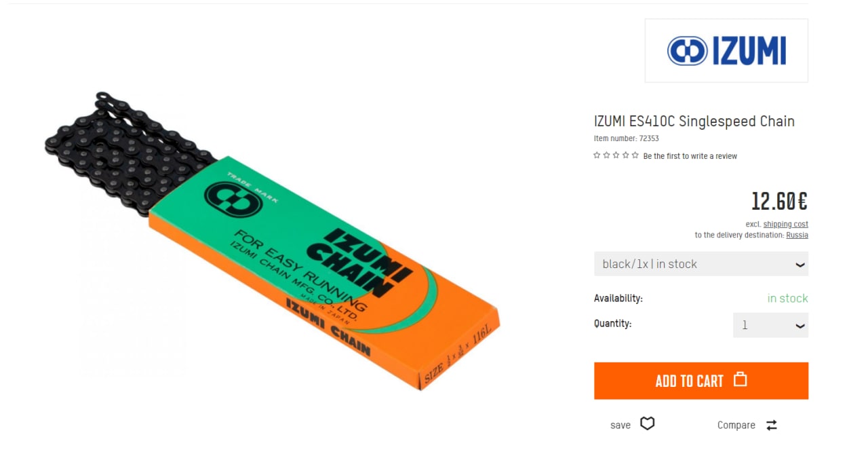This screenshot has height=452, width=868.
Task: Click the heart icon next to save
Action: point(648,424)
